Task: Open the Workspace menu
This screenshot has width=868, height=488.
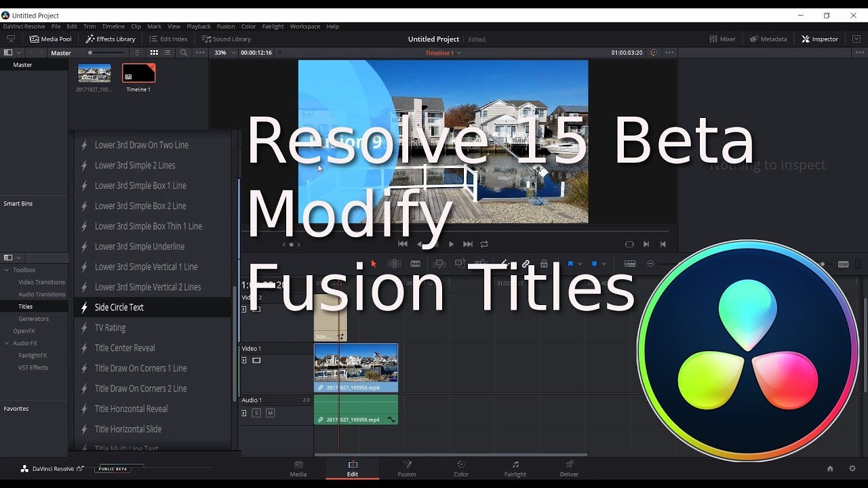Action: [305, 26]
